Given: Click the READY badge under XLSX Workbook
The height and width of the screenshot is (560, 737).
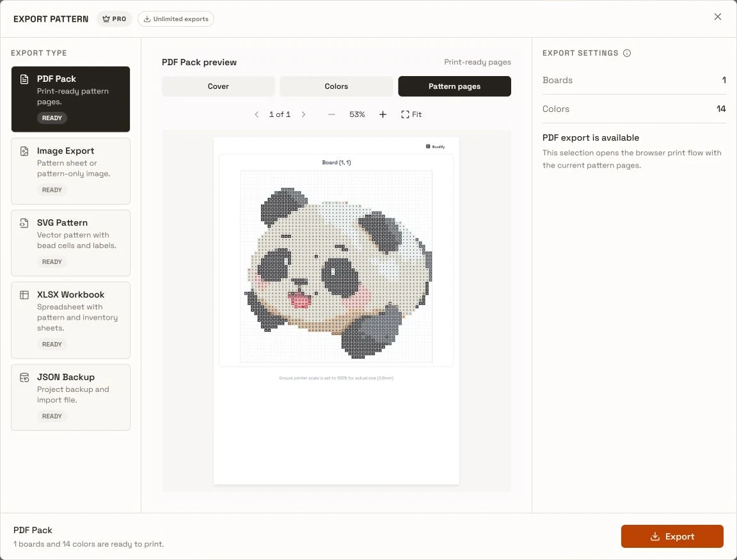Looking at the screenshot, I should click(x=52, y=345).
